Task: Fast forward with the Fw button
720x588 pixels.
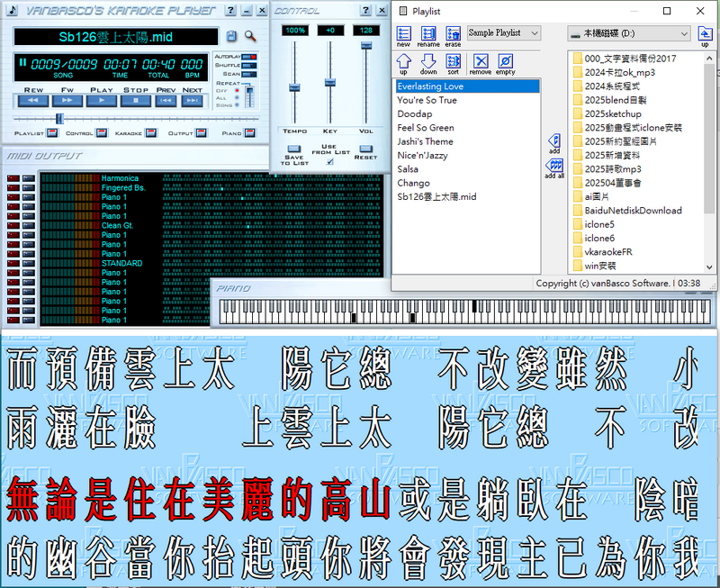Action: pyautogui.click(x=67, y=100)
